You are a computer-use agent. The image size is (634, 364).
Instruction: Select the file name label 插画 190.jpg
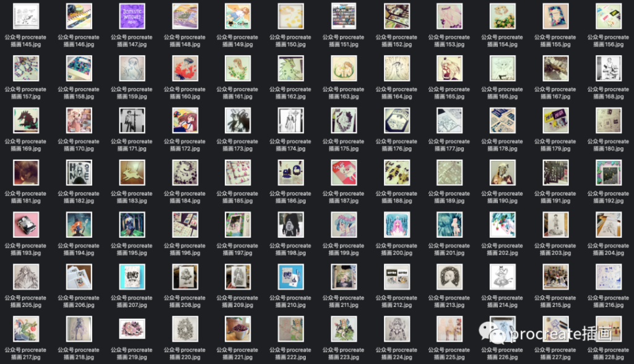pyautogui.click(x=502, y=197)
